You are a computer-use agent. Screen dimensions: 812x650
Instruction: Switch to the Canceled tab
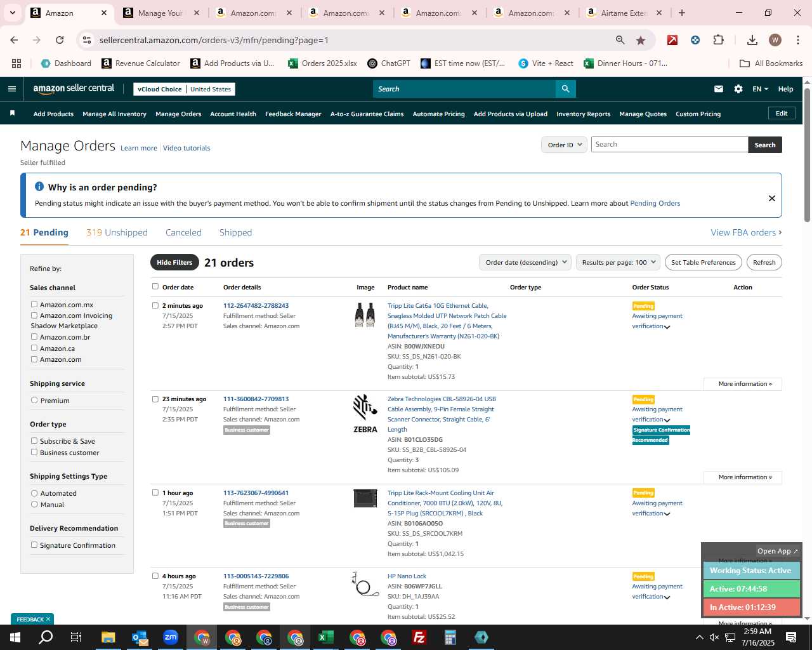[x=183, y=232]
